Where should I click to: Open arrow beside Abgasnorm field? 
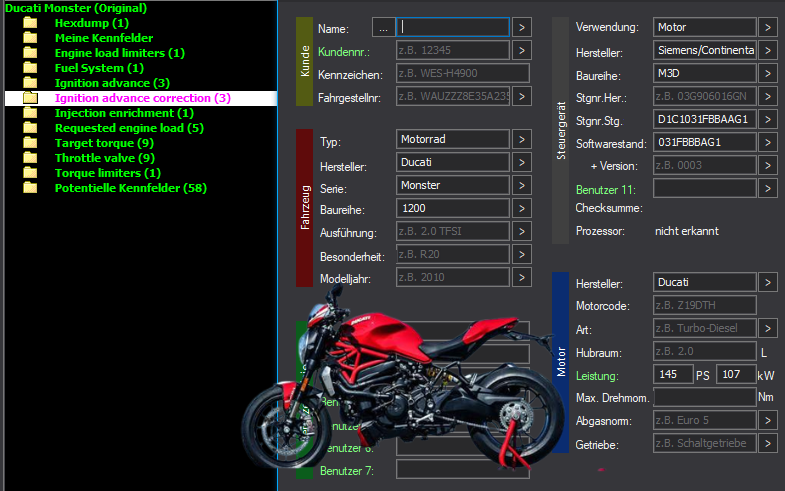(767, 420)
